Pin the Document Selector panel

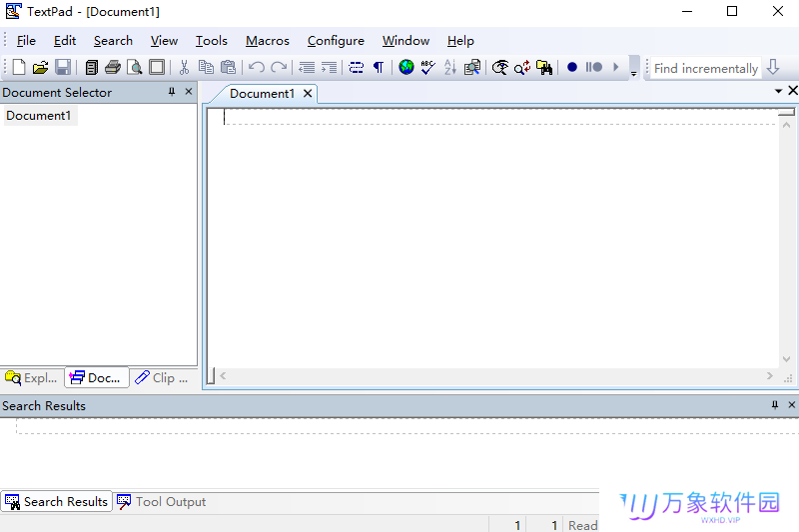(x=172, y=92)
